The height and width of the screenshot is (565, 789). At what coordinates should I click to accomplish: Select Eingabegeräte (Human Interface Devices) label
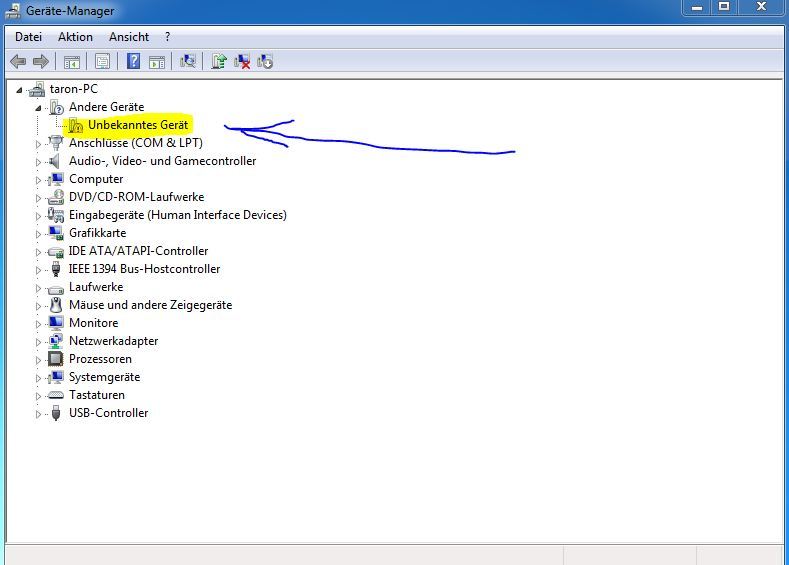[178, 215]
